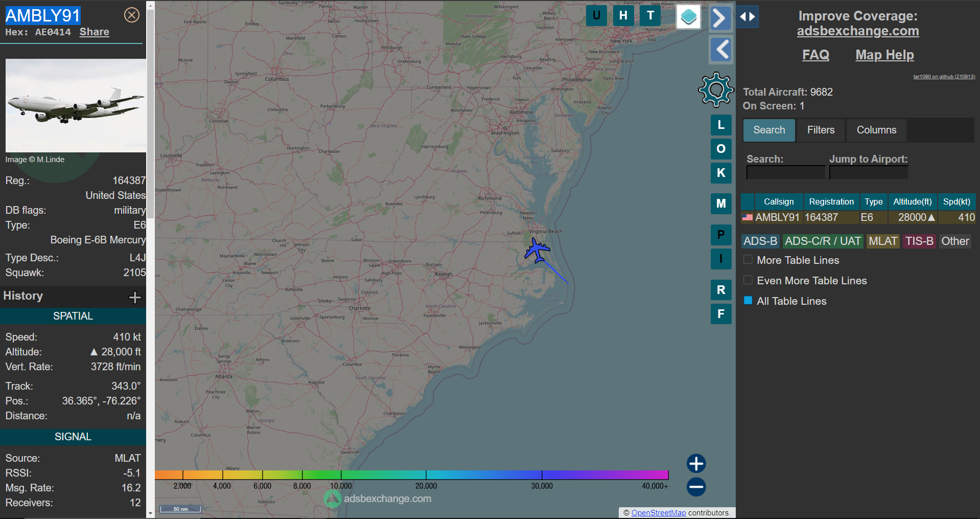
Task: Click the info panel scrollbar down arrow
Action: (150, 513)
